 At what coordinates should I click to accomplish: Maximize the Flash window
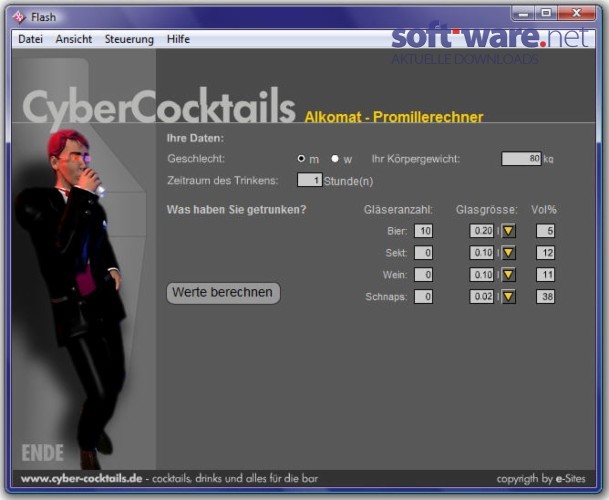click(x=546, y=14)
